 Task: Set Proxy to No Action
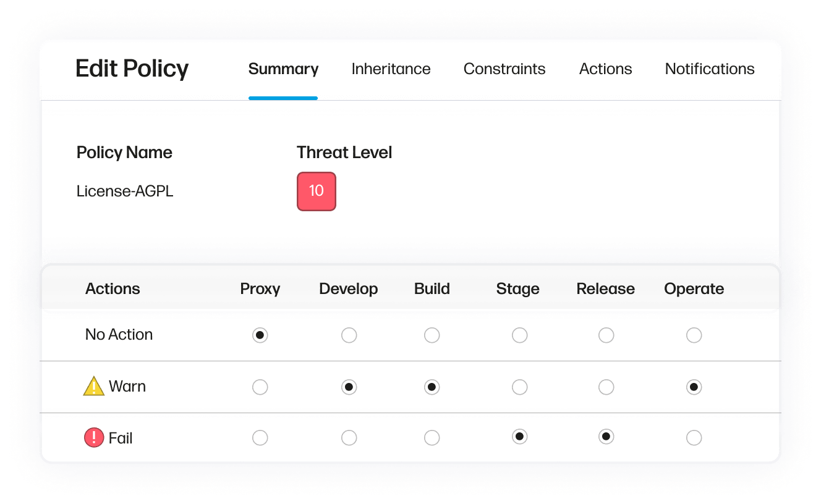(260, 335)
